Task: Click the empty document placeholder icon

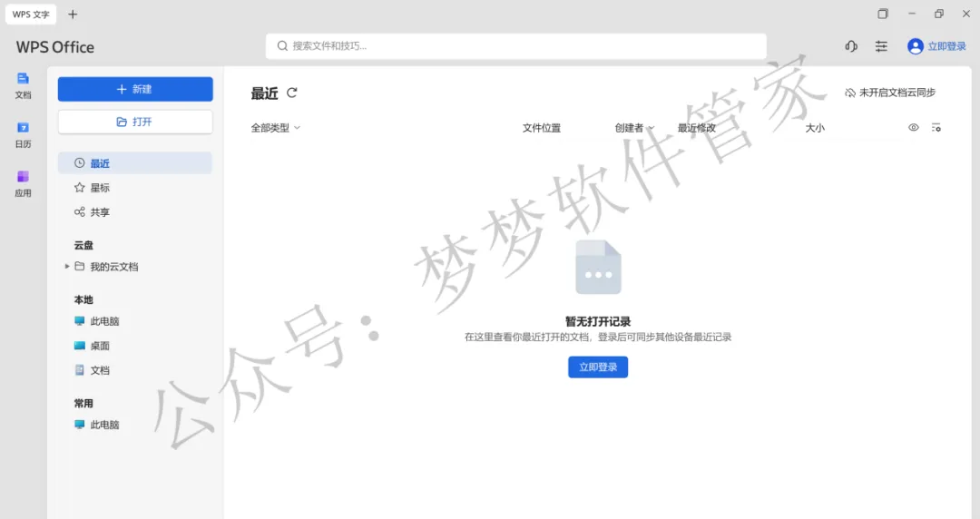Action: coord(598,267)
